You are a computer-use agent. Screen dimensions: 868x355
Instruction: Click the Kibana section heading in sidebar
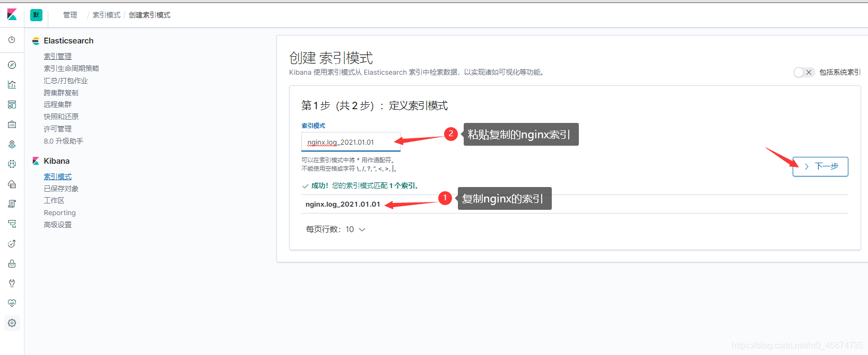click(57, 161)
